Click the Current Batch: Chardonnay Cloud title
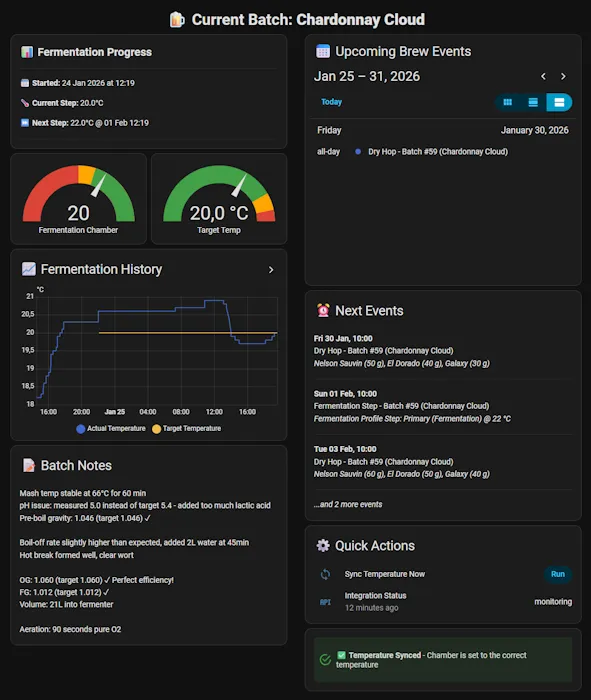 [x=308, y=20]
